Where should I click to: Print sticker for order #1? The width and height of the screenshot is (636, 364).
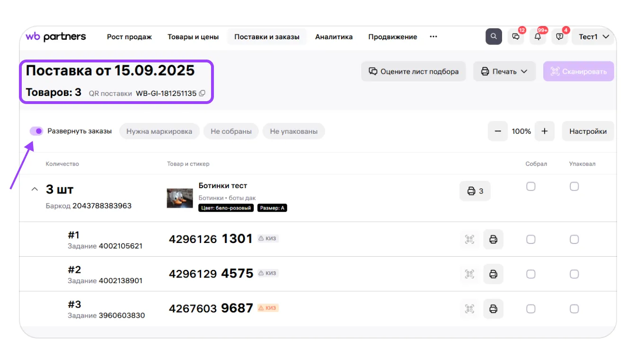[493, 239]
